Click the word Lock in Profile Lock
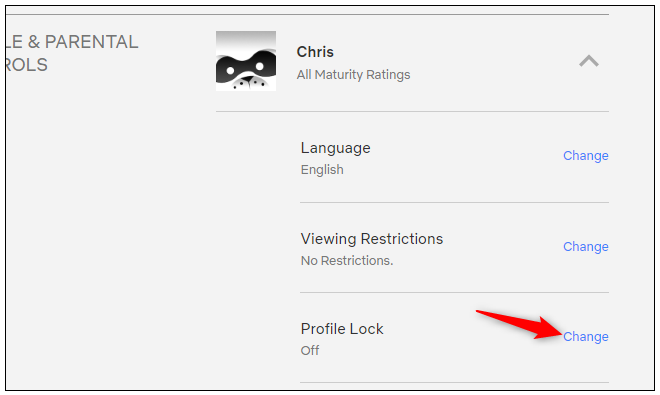This screenshot has height=395, width=660. pos(366,329)
